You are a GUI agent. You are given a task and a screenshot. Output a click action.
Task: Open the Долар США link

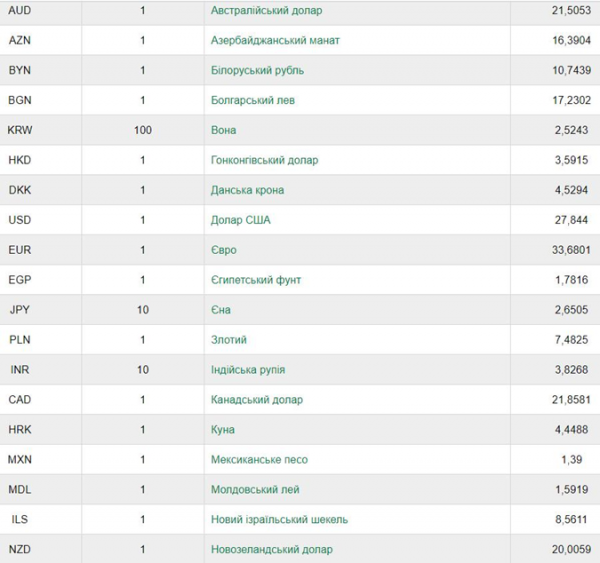240,220
